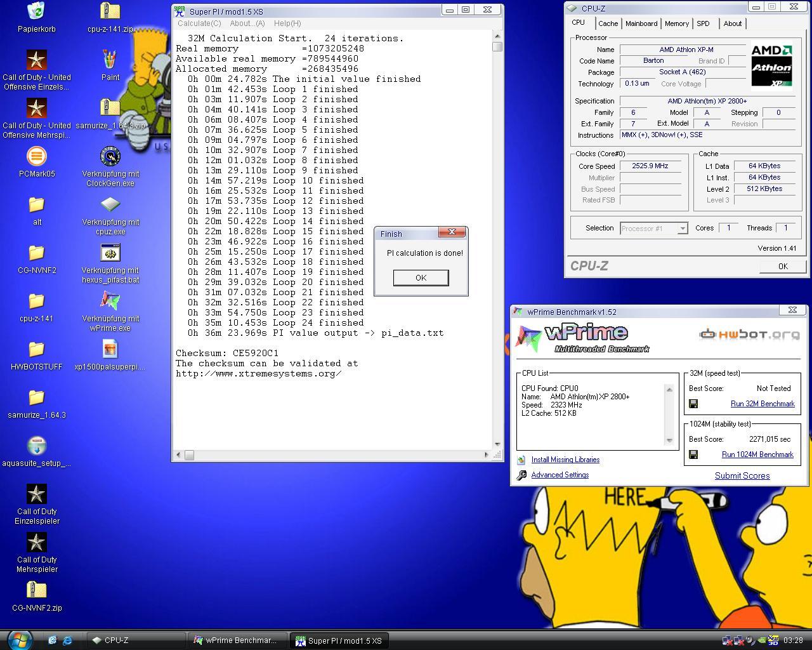
Task: Confirm the PI calculation is done dialog with OK
Action: coord(421,277)
